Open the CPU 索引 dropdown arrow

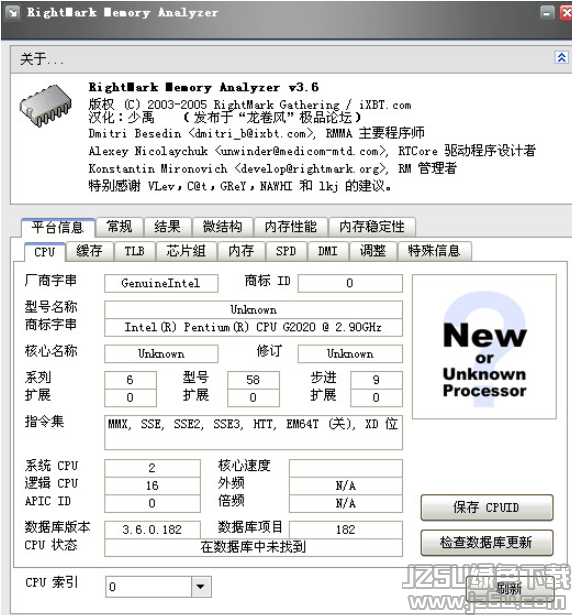coord(200,587)
